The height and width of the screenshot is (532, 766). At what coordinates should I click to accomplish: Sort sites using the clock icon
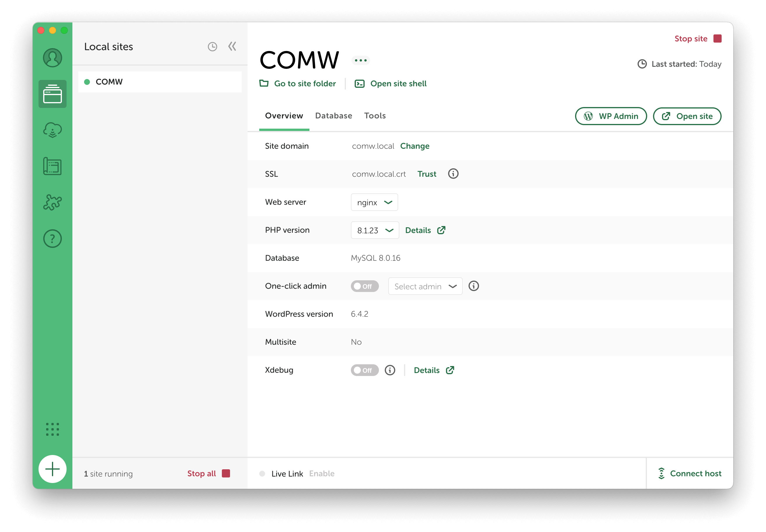(212, 47)
